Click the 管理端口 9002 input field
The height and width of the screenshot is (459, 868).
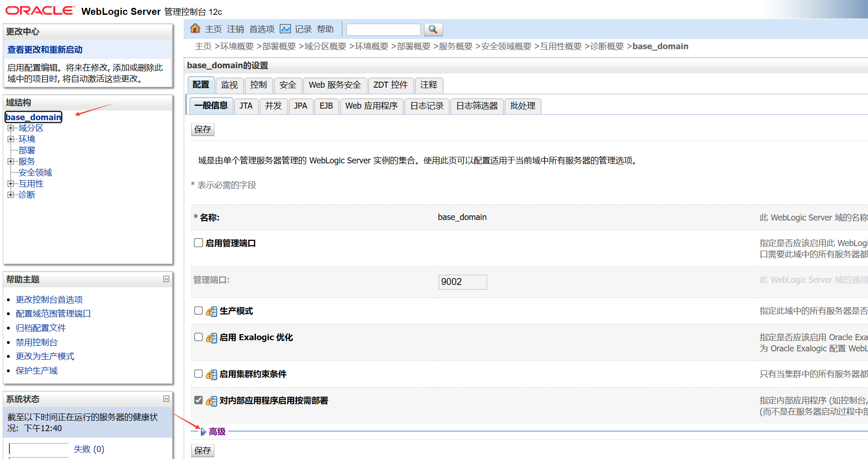[463, 282]
